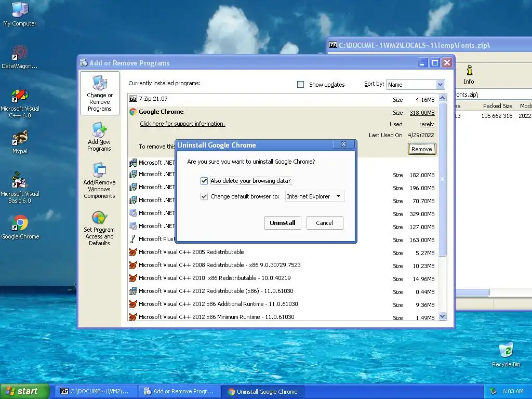Select Visual C++ 2012 x86 Additional Runtime entry
This screenshot has width=532, height=399.
click(283, 304)
